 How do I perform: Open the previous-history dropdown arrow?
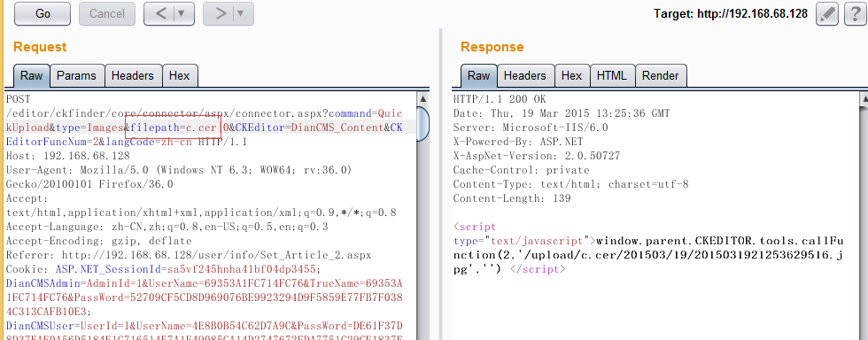181,14
